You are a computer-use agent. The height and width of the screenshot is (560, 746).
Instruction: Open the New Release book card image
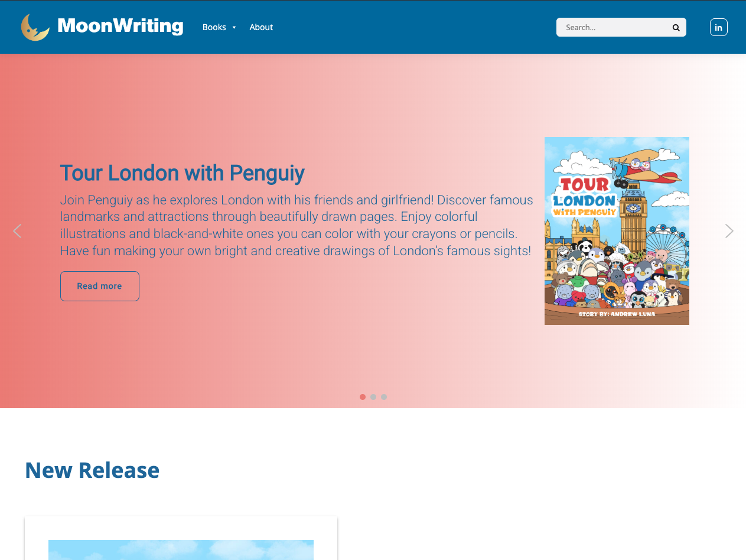(181, 549)
